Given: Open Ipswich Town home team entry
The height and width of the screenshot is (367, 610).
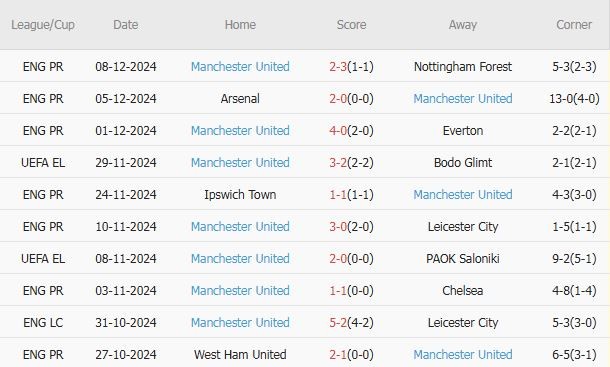Looking at the screenshot, I should pos(240,194).
